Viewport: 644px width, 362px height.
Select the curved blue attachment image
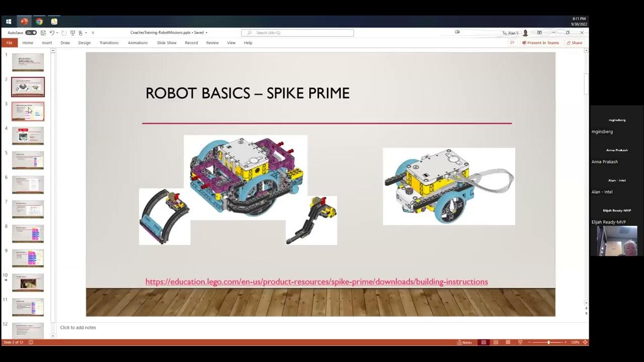[x=165, y=217]
